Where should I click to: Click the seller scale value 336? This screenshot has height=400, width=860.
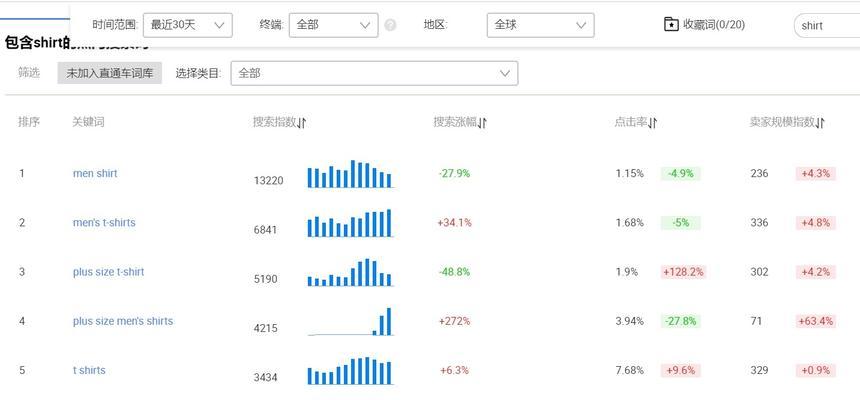pyautogui.click(x=759, y=223)
